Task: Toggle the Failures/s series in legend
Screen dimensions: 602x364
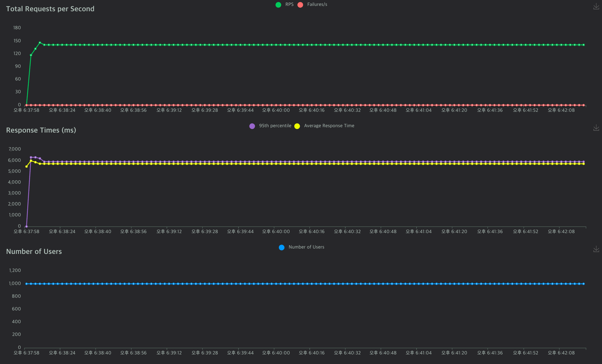Action: click(312, 5)
